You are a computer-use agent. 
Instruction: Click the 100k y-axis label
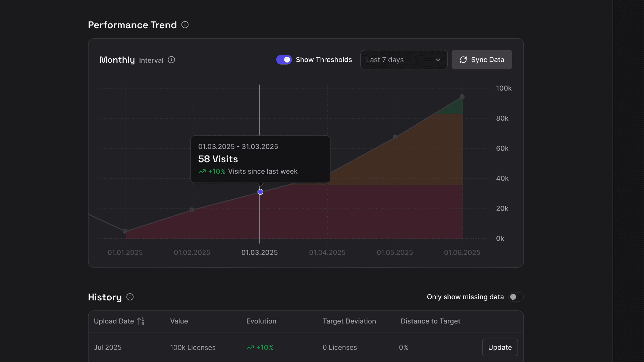click(x=504, y=88)
